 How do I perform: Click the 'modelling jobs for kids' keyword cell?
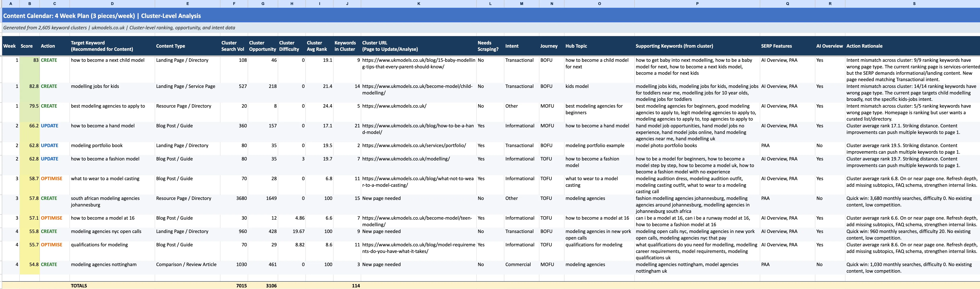point(95,87)
